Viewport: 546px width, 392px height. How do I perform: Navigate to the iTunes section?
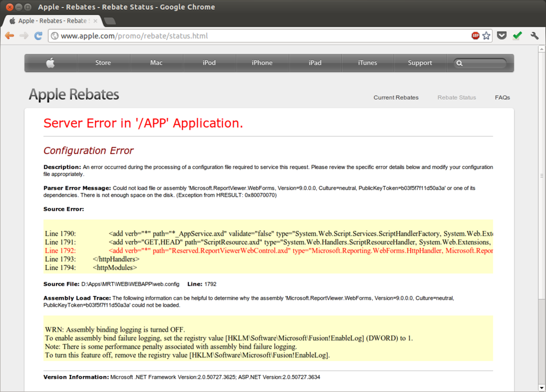pos(367,63)
